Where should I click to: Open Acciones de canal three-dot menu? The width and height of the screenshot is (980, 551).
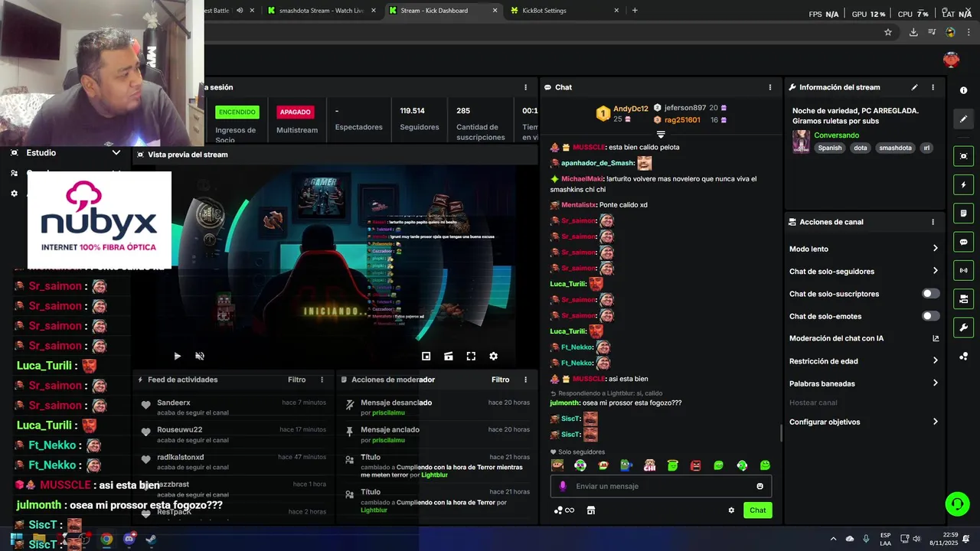click(x=933, y=222)
